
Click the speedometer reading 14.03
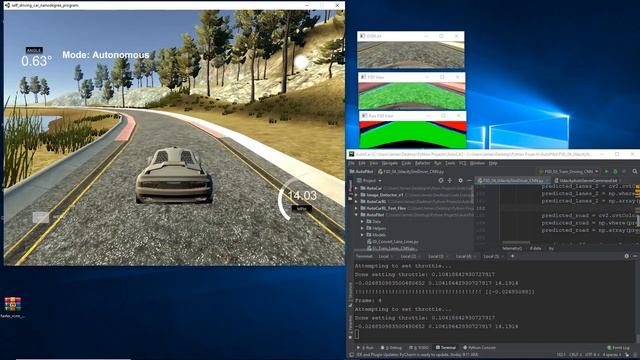302,196
